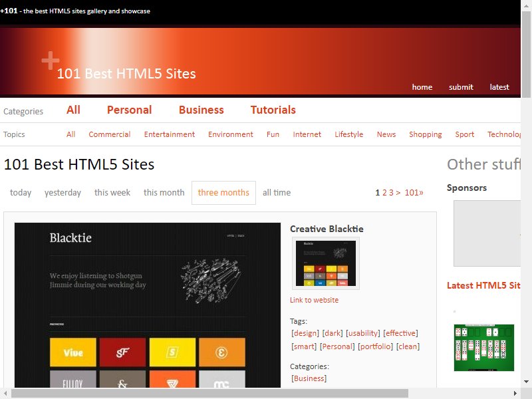Filter by Shopping topic
Screen dimensions: 532x399
(426, 134)
